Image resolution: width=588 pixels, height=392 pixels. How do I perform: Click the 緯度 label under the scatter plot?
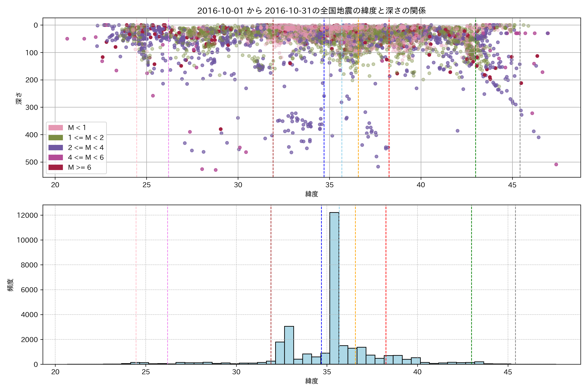point(311,194)
